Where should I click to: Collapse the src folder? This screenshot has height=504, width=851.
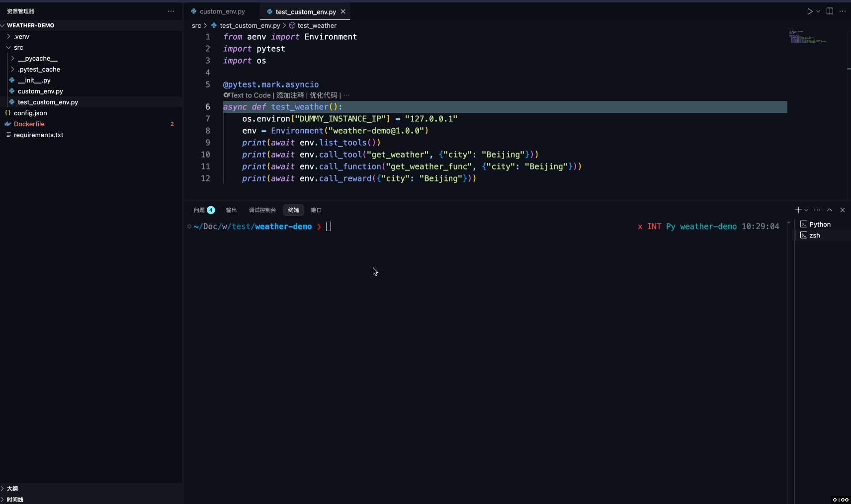[19, 47]
